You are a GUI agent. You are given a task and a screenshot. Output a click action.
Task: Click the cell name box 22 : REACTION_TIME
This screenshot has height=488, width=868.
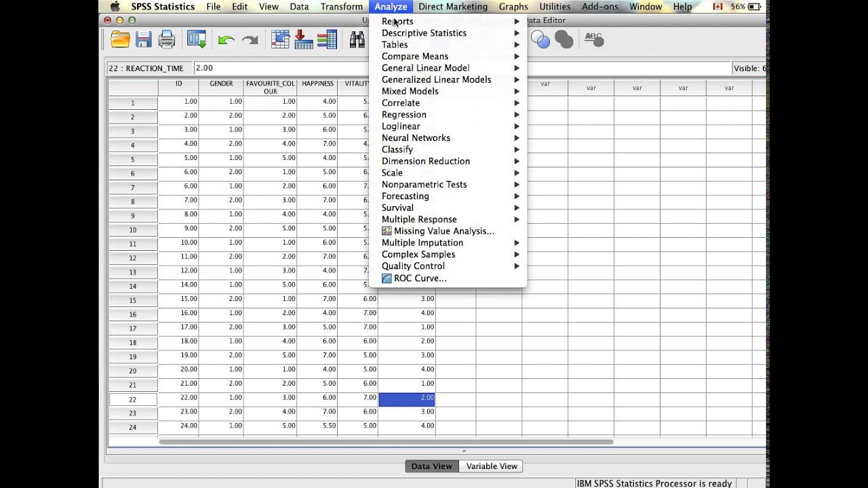(x=150, y=68)
